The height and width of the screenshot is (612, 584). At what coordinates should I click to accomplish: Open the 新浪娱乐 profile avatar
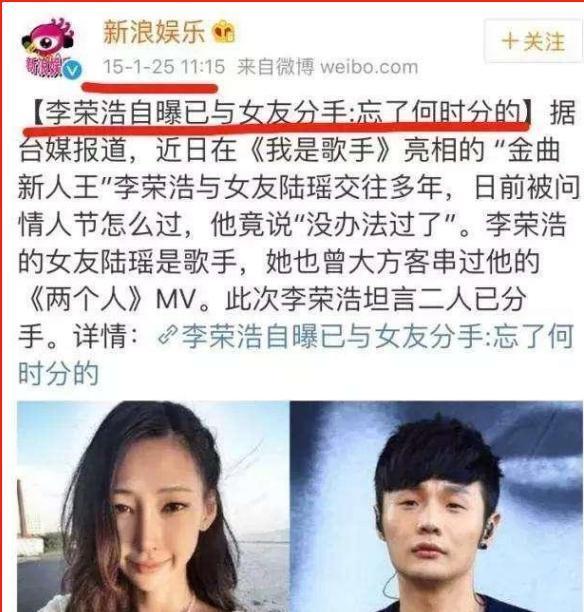(48, 47)
